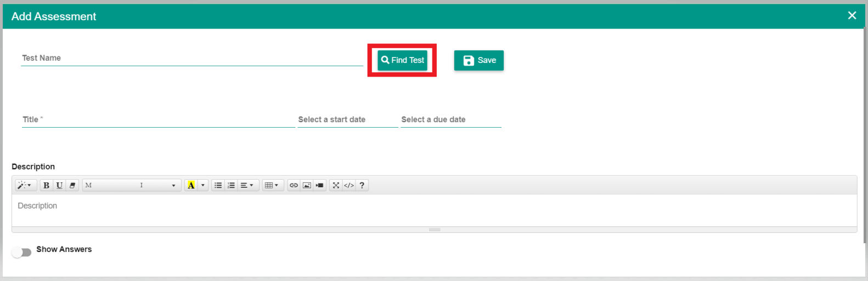
Task: Open the table insert dropdown
Action: click(x=272, y=185)
